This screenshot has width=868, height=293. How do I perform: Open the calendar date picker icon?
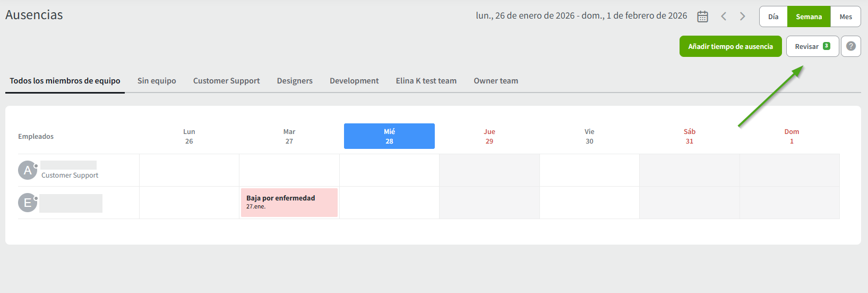point(702,16)
